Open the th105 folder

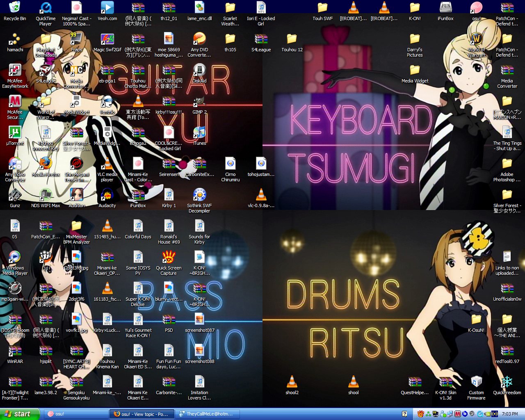(230, 43)
